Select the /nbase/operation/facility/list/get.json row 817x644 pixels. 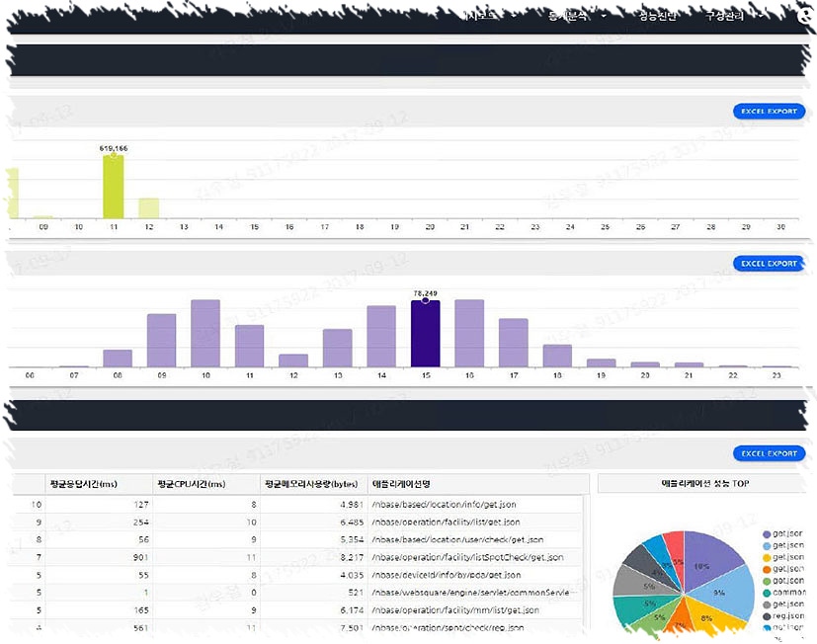pos(297,523)
